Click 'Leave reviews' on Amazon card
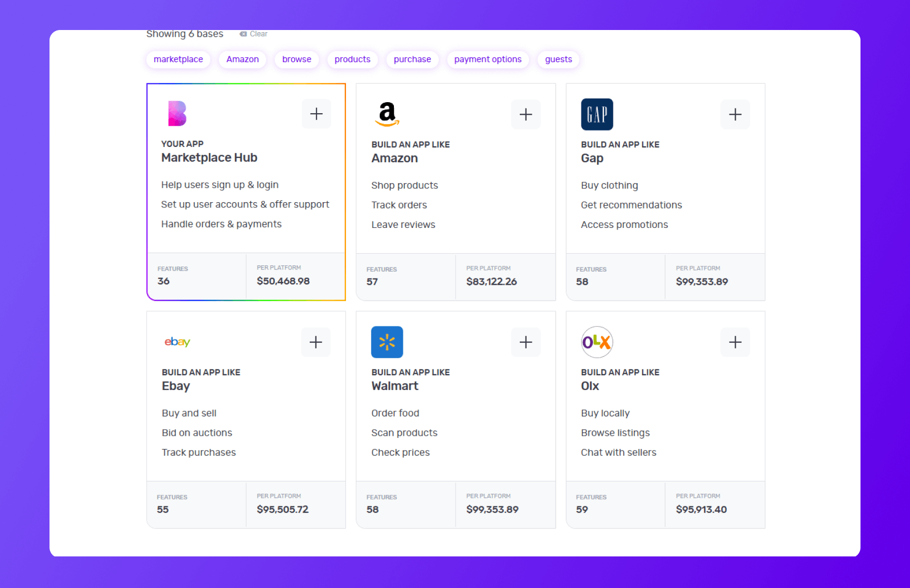 tap(403, 224)
